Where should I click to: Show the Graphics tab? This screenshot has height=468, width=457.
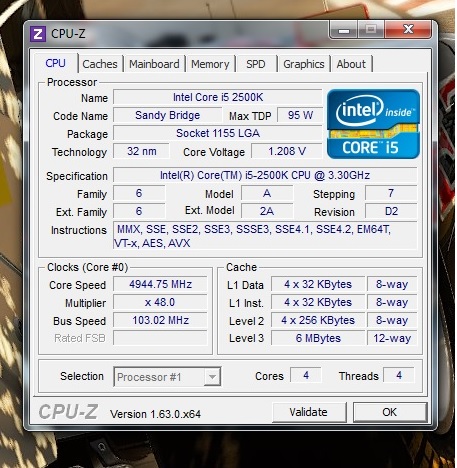(304, 64)
